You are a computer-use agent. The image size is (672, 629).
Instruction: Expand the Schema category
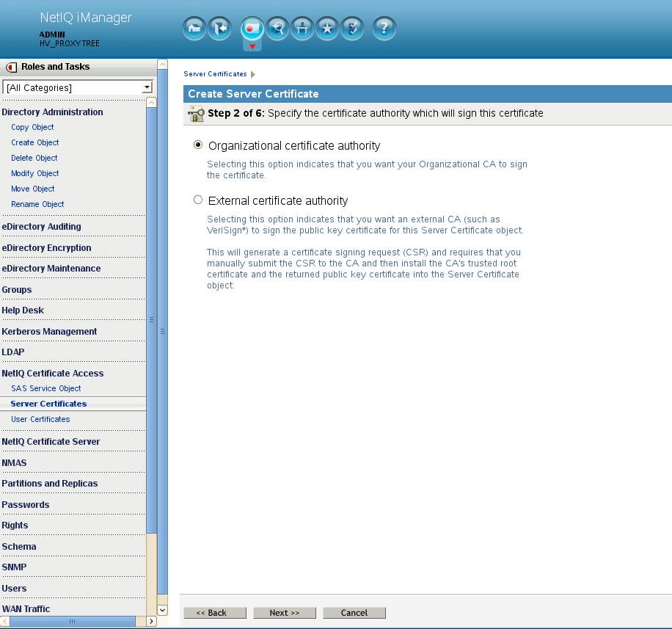[x=19, y=547]
